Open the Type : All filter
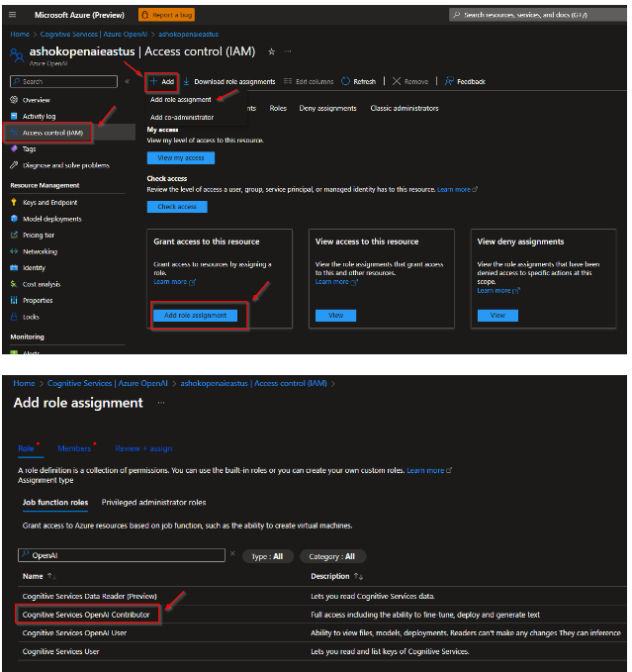Image resolution: width=632 pixels, height=672 pixels. pyautogui.click(x=268, y=557)
